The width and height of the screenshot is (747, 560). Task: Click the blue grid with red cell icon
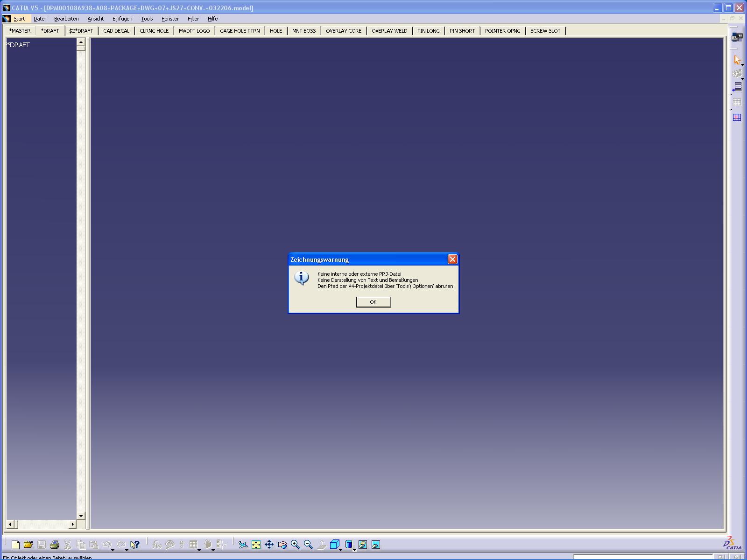(737, 118)
